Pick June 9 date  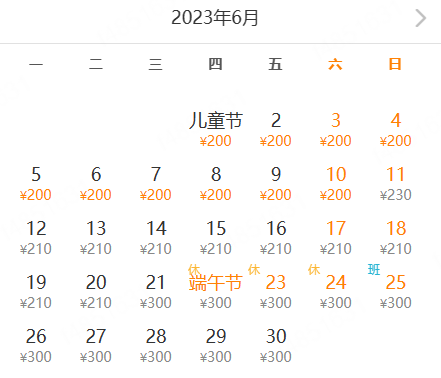click(x=276, y=183)
